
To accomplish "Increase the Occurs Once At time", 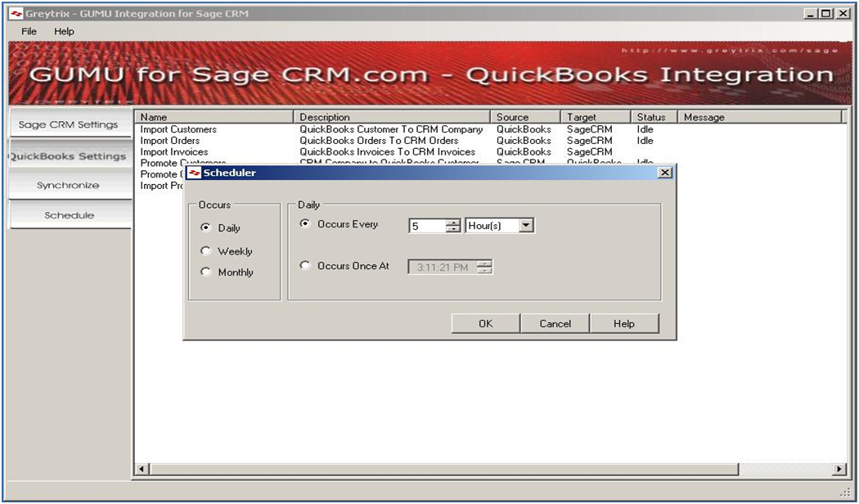I will pyautogui.click(x=485, y=263).
